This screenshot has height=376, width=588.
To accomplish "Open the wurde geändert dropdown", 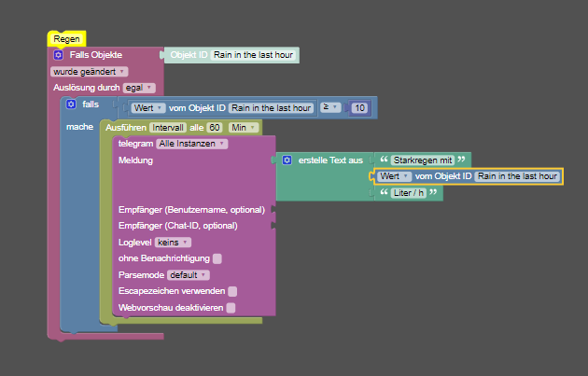I will coord(89,72).
